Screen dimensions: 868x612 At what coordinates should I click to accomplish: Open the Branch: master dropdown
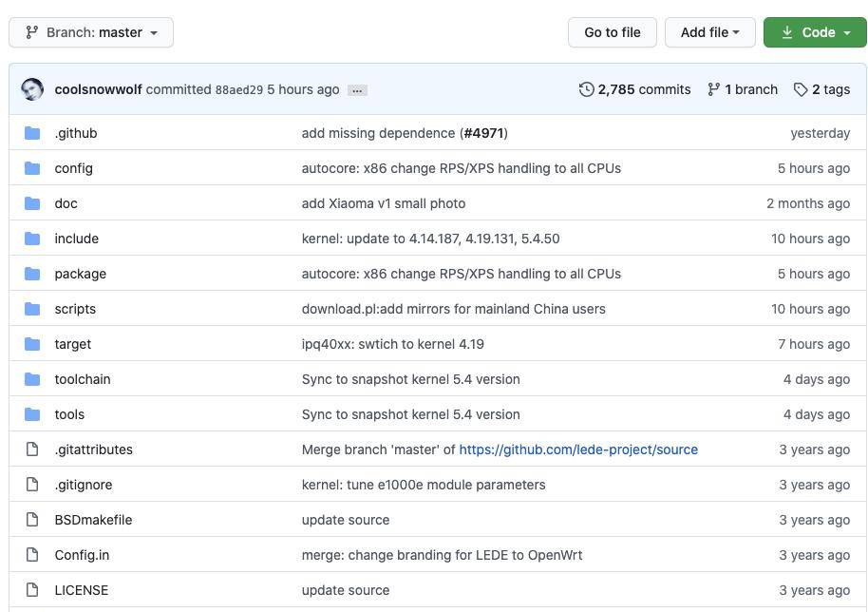tap(91, 32)
